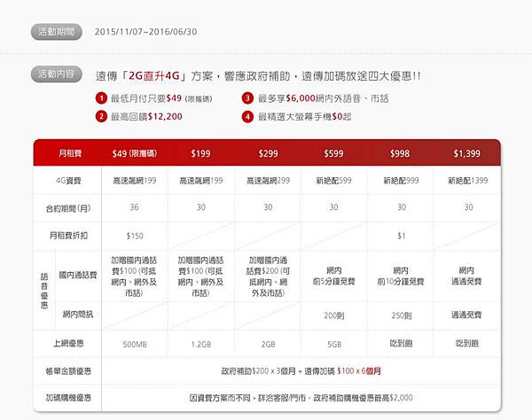
Task: Select the $199 column header
Action: pos(200,153)
